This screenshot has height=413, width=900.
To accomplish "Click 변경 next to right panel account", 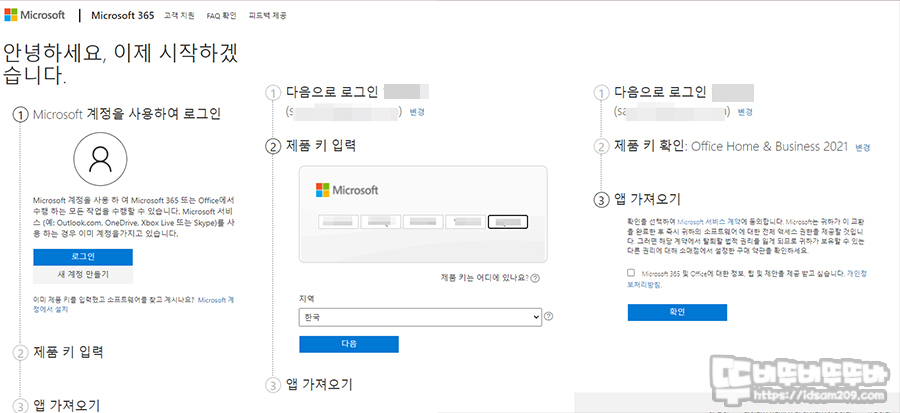I will pos(745,112).
